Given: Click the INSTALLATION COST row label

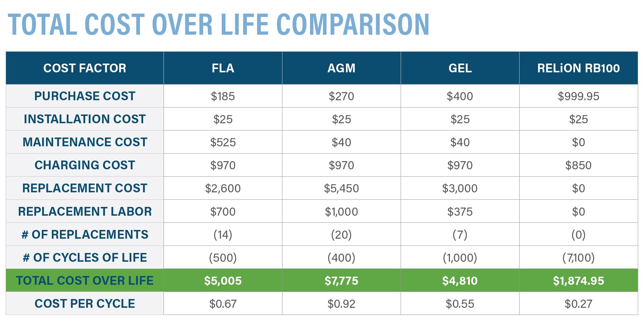Looking at the screenshot, I should click(x=85, y=119).
